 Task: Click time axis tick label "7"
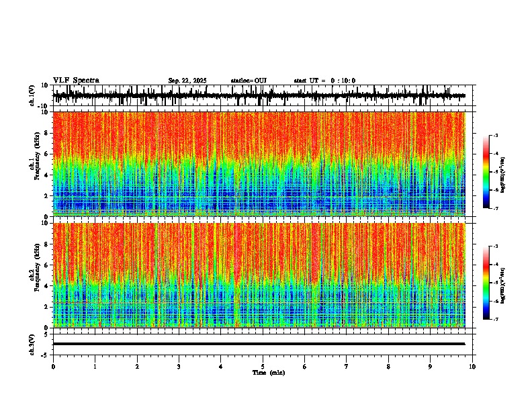[347, 367]
